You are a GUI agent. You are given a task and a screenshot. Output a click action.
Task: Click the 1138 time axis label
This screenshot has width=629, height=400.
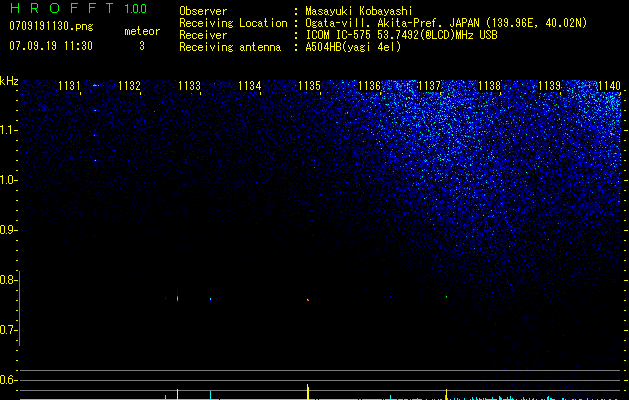pos(489,86)
